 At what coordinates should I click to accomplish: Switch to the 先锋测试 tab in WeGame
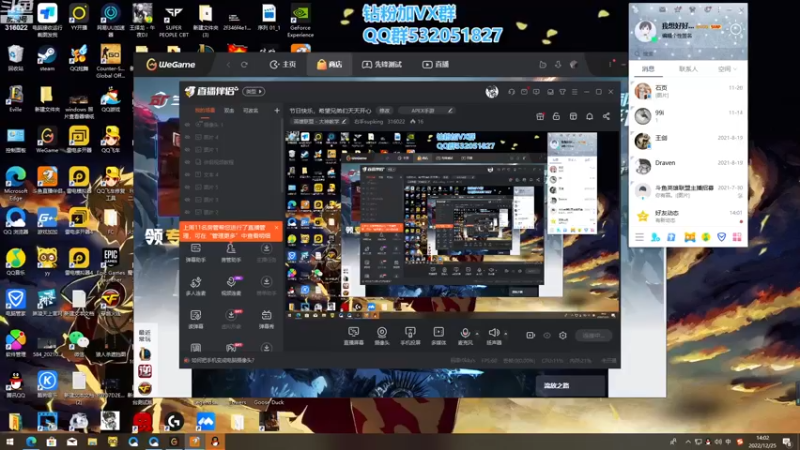click(x=382, y=65)
